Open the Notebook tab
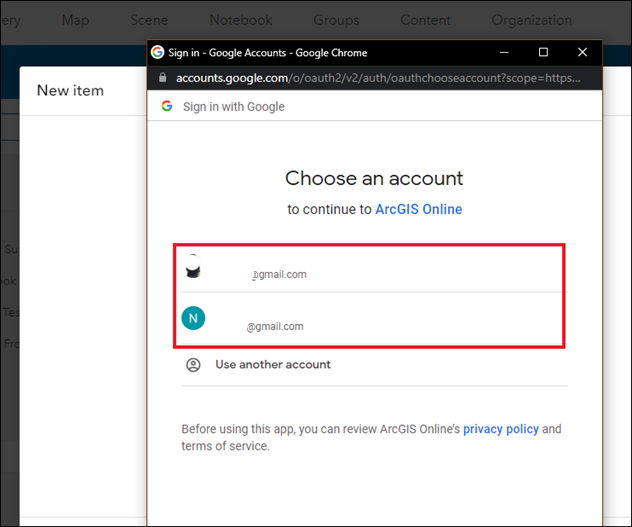 [x=240, y=20]
